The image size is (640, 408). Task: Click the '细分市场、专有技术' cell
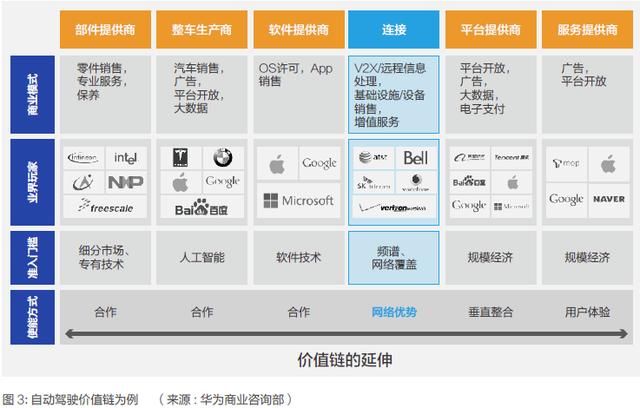coord(104,257)
